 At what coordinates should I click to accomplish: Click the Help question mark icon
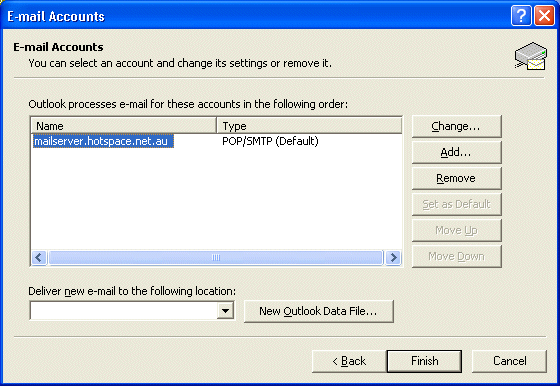(x=521, y=16)
